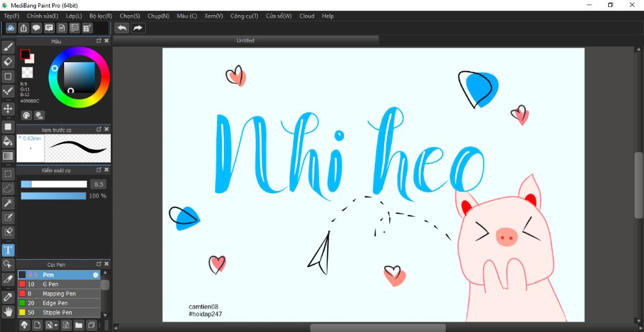
Task: Open the Chọn(S) menu
Action: click(130, 16)
